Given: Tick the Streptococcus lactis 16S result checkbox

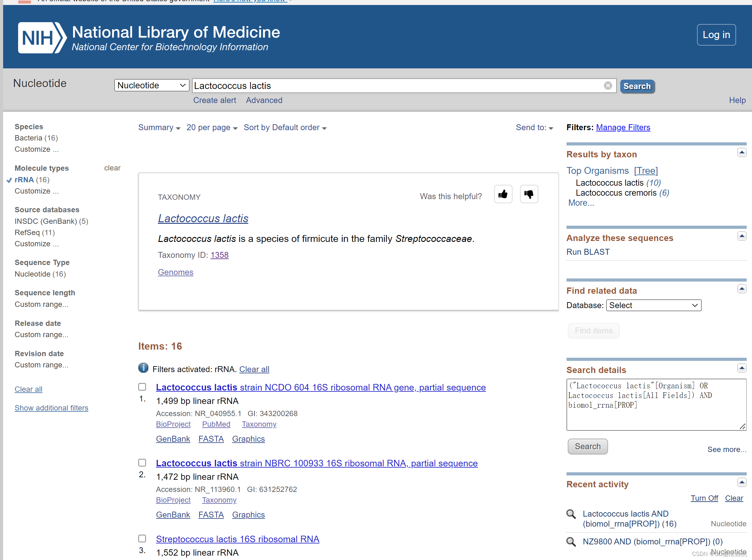Looking at the screenshot, I should (142, 539).
